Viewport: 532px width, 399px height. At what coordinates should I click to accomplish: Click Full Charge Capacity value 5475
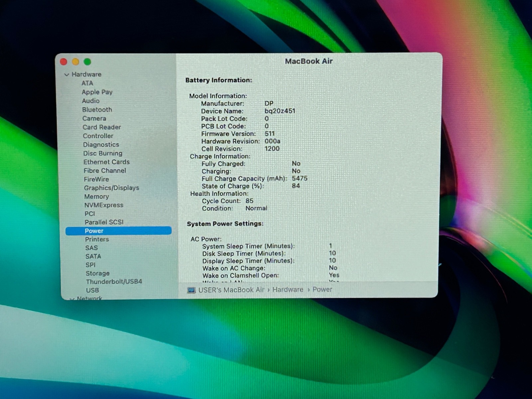tap(300, 179)
